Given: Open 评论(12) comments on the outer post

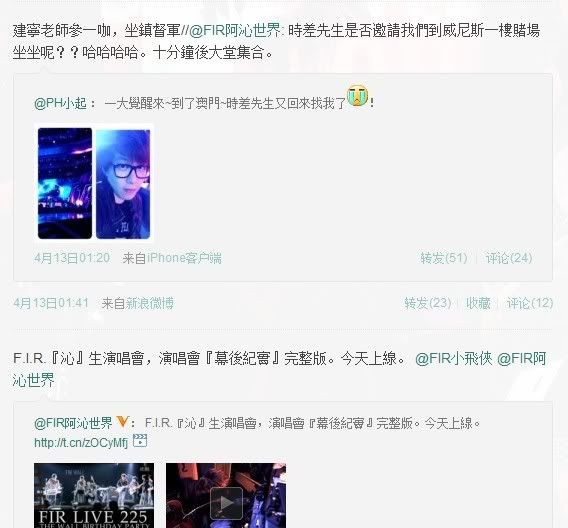Looking at the screenshot, I should pyautogui.click(x=530, y=303).
